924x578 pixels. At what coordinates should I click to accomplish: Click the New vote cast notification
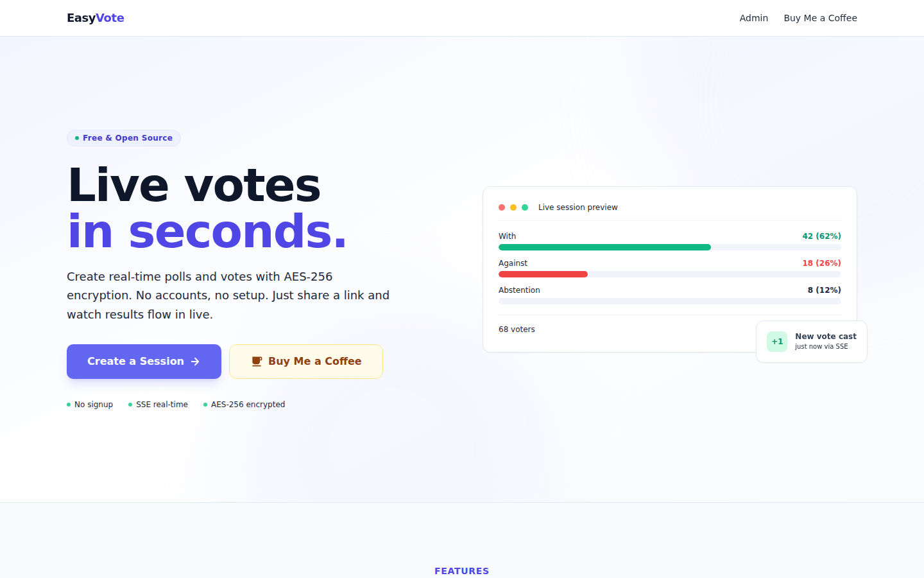tap(812, 342)
